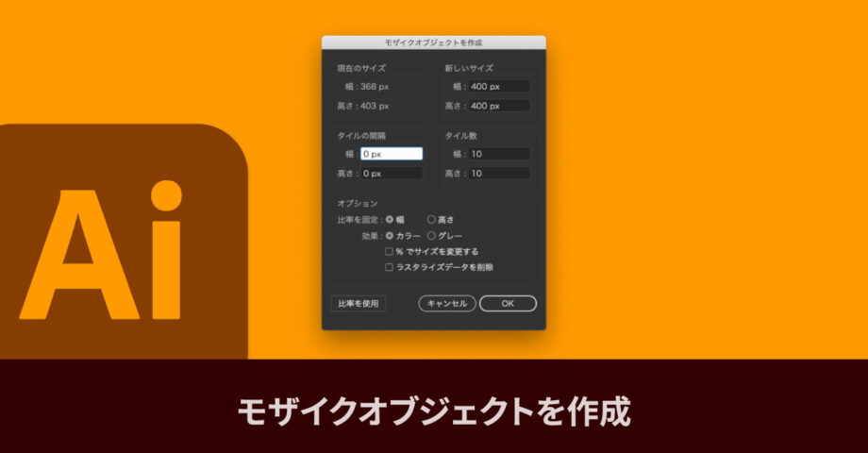Click the 新しいサイズ section label
This screenshot has width=868, height=453.
(469, 68)
